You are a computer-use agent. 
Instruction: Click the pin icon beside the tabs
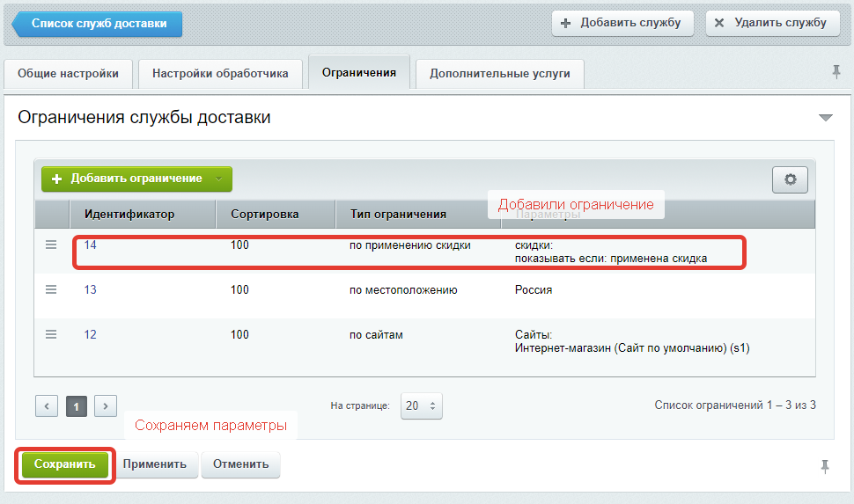click(x=836, y=72)
